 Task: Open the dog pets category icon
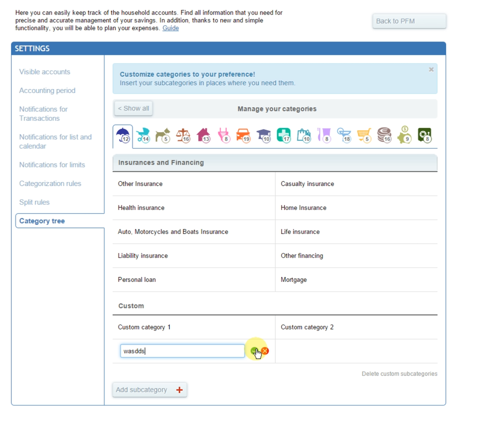point(163,135)
